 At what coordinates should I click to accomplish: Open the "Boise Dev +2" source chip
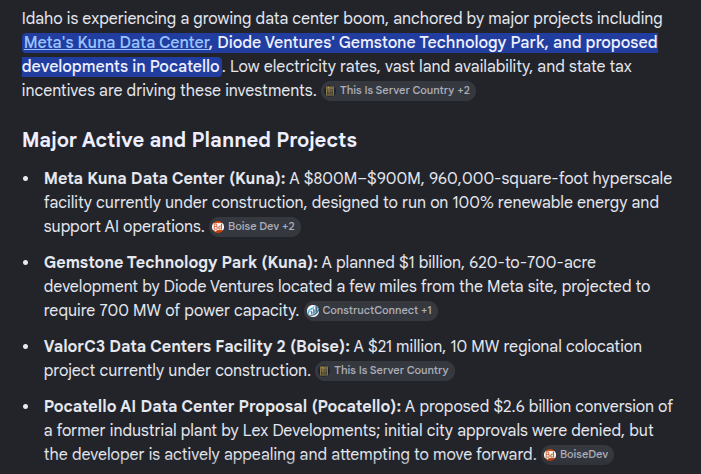[255, 227]
